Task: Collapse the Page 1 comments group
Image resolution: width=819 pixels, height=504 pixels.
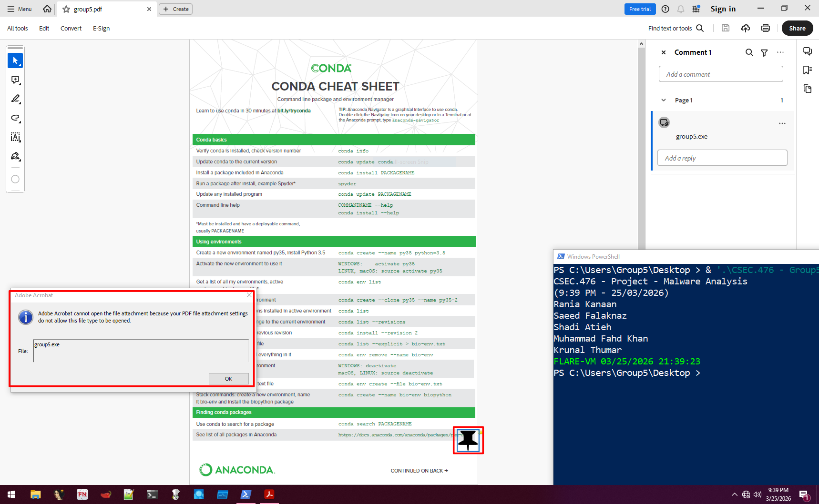Action: pos(664,100)
